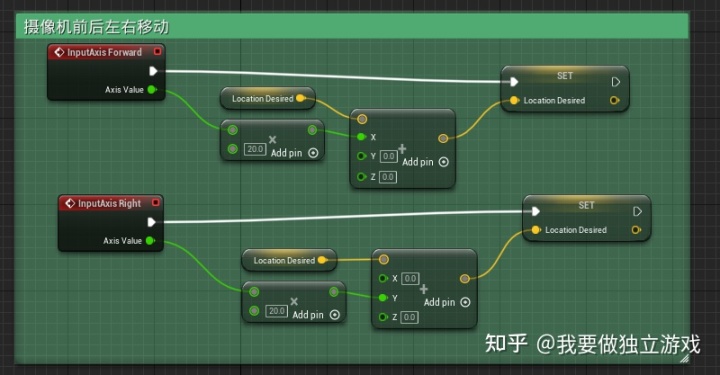
Task: Click the first input pin of Forward multiply node
Action: (x=233, y=130)
